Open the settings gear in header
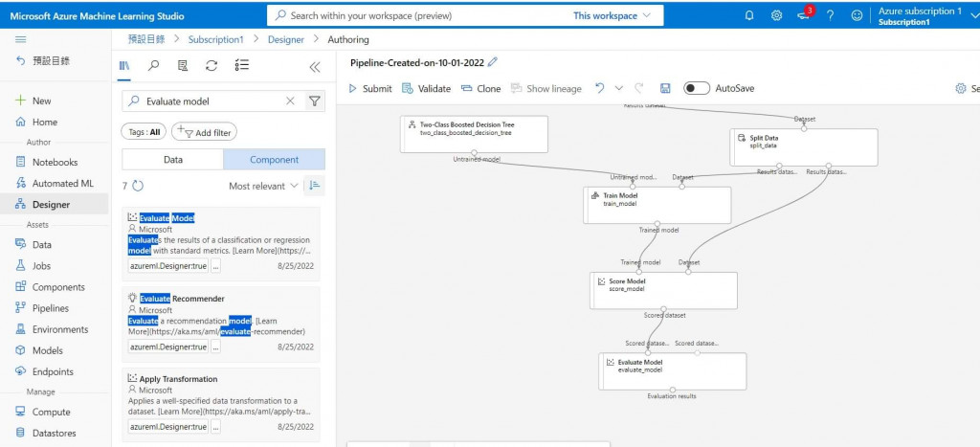Viewport: 980px width, 447px height. pyautogui.click(x=776, y=15)
